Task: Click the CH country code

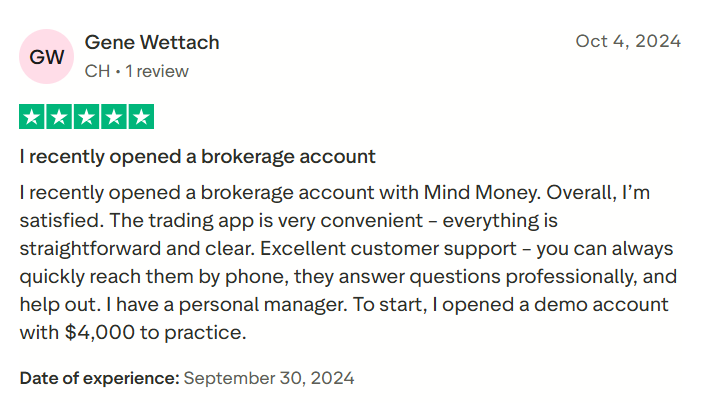Action: (97, 71)
